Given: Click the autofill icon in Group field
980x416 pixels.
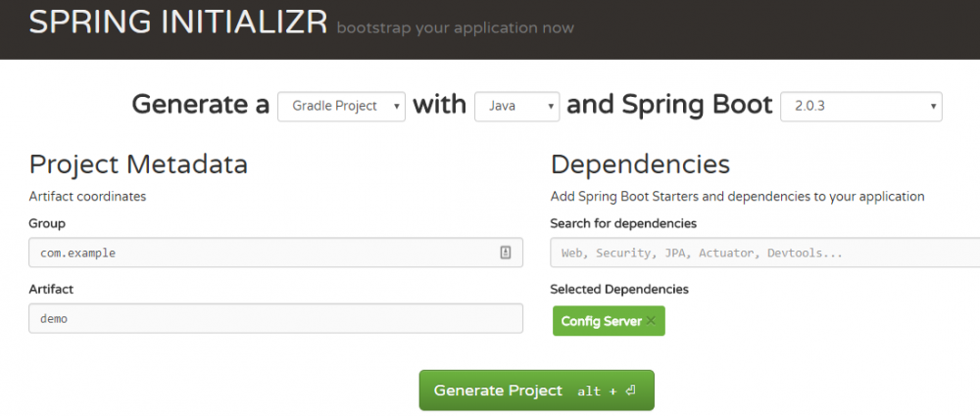Looking at the screenshot, I should click(506, 253).
